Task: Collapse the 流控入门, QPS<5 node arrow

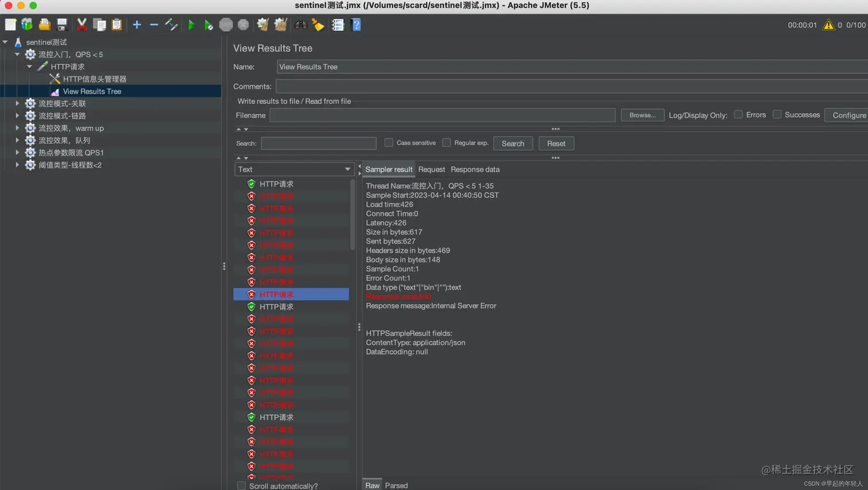Action: tap(17, 55)
